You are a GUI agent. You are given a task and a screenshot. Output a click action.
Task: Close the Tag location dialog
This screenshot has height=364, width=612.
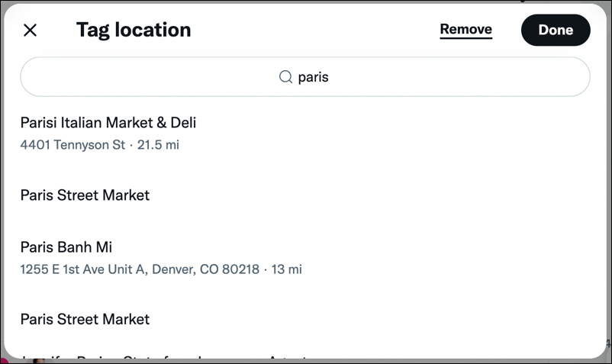pos(30,31)
